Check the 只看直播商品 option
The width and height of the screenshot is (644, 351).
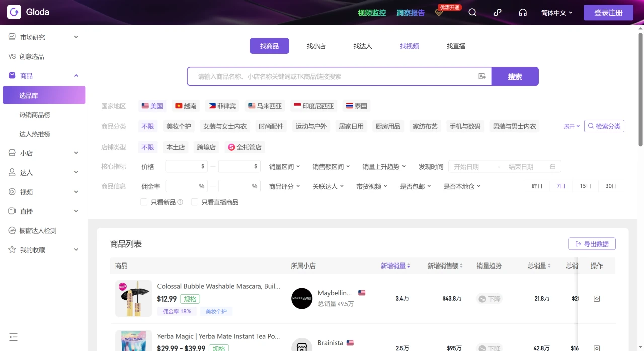(x=195, y=202)
